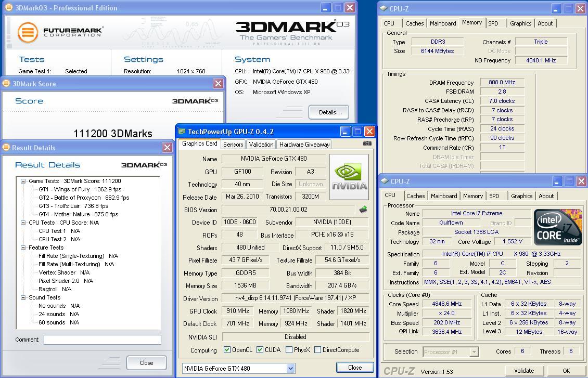
Task: Click the Result Details window title icon
Action: coord(6,147)
